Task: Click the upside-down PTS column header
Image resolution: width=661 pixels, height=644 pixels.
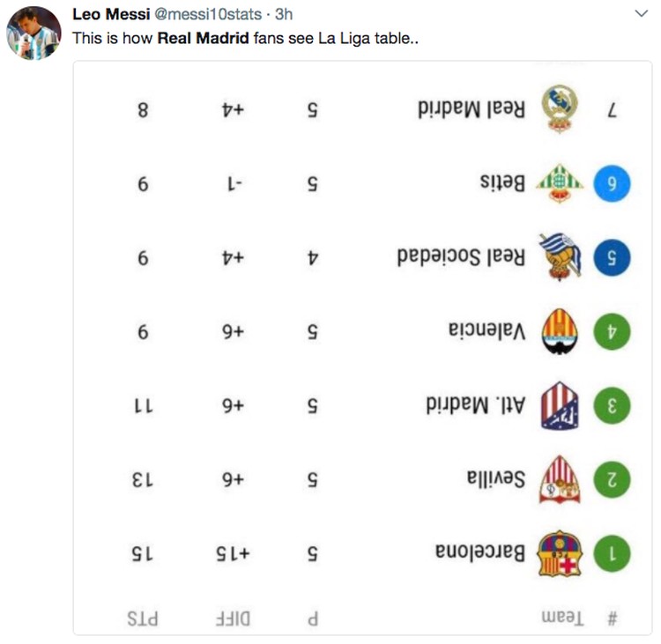Action: [142, 617]
